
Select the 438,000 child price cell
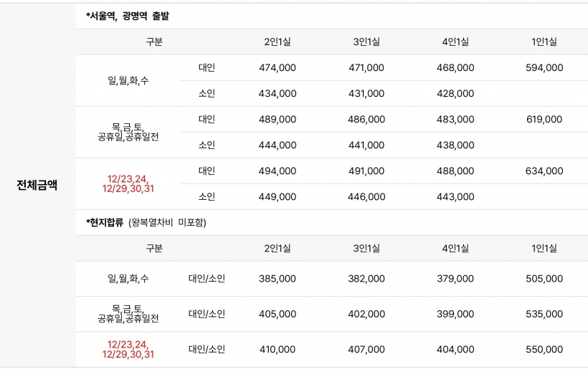coord(455,145)
